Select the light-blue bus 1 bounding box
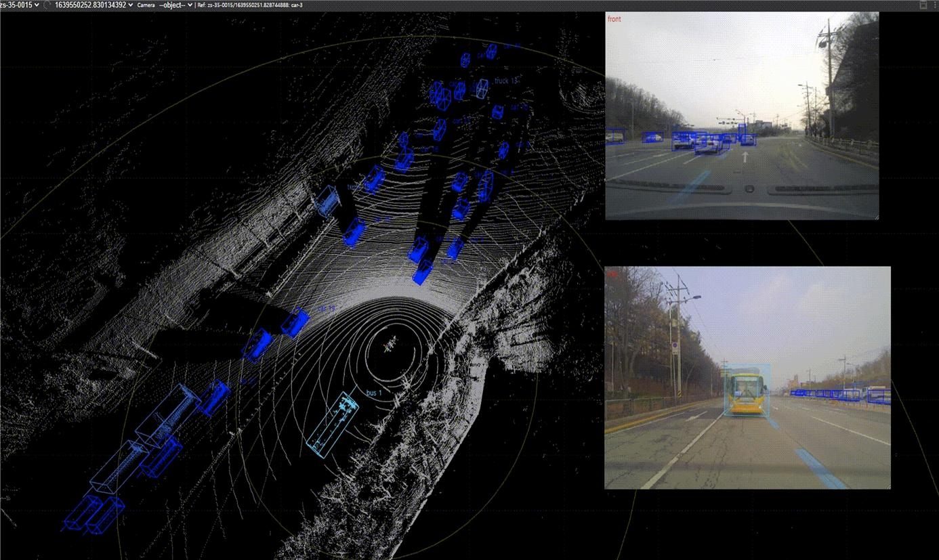 (331, 425)
